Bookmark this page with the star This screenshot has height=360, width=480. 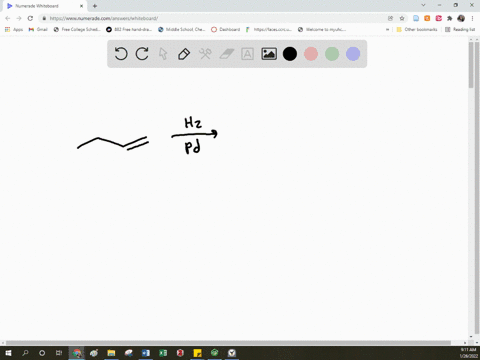[402, 18]
